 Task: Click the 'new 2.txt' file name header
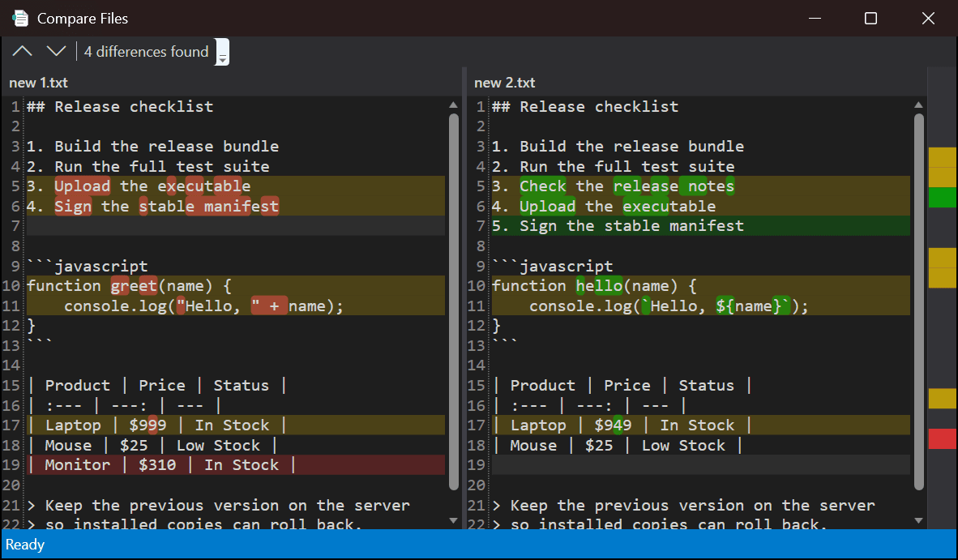505,83
